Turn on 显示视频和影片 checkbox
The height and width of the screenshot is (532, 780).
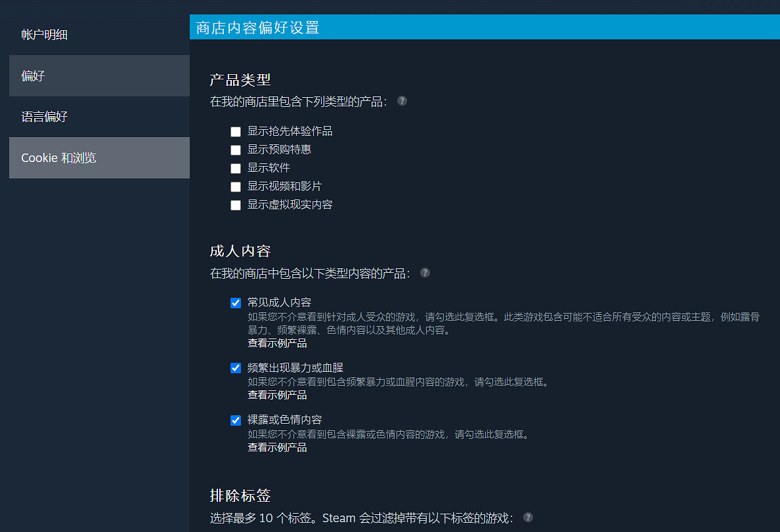point(236,187)
